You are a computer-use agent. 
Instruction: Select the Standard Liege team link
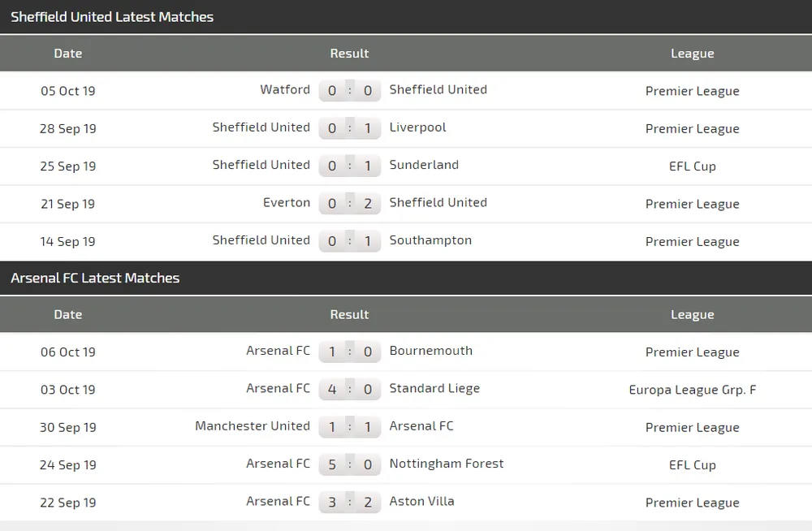[x=434, y=388]
